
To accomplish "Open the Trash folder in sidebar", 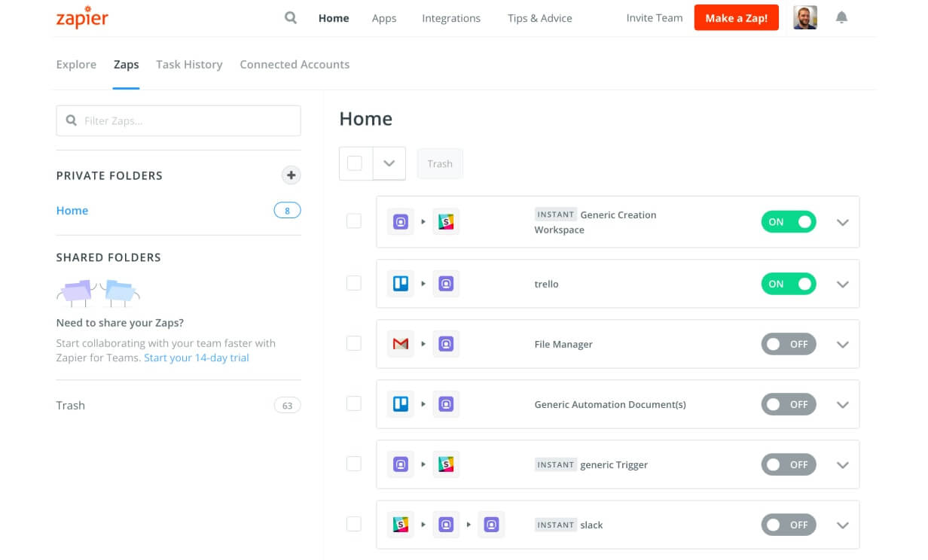I will pyautogui.click(x=71, y=405).
